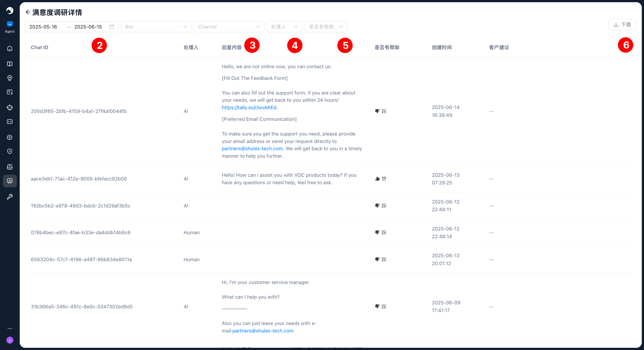The height and width of the screenshot is (350, 644).
Task: Open the robot bot icon
Action: coord(10,107)
